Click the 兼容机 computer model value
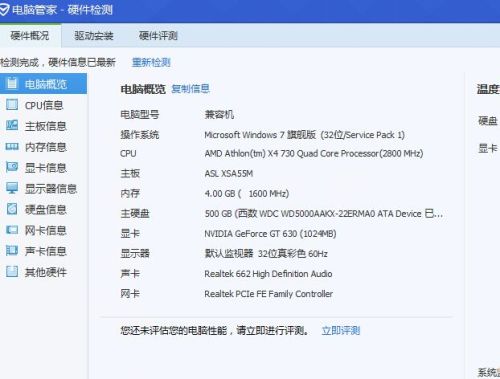This screenshot has width=500, height=379. 219,115
